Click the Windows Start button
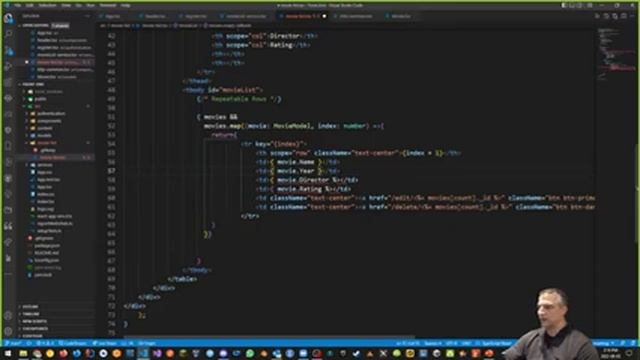 coord(8,353)
